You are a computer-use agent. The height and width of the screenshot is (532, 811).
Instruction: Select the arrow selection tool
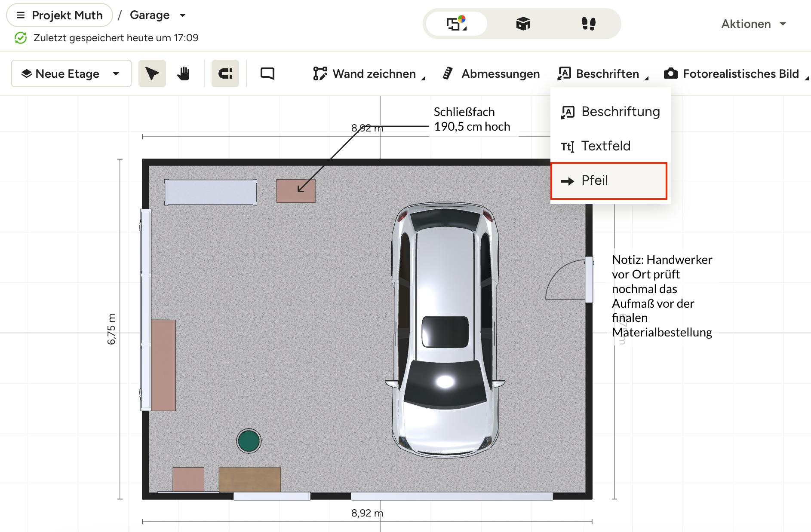coord(152,73)
